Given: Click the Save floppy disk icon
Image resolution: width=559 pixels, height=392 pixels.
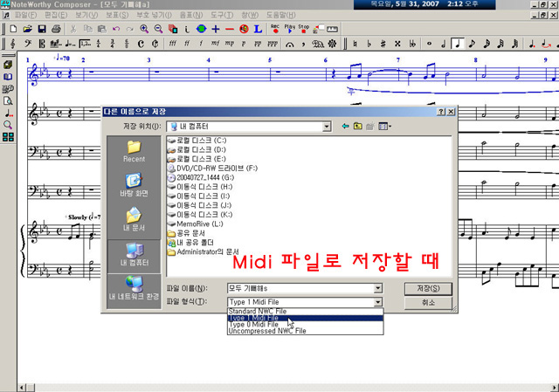Looking at the screenshot, I should [x=42, y=29].
